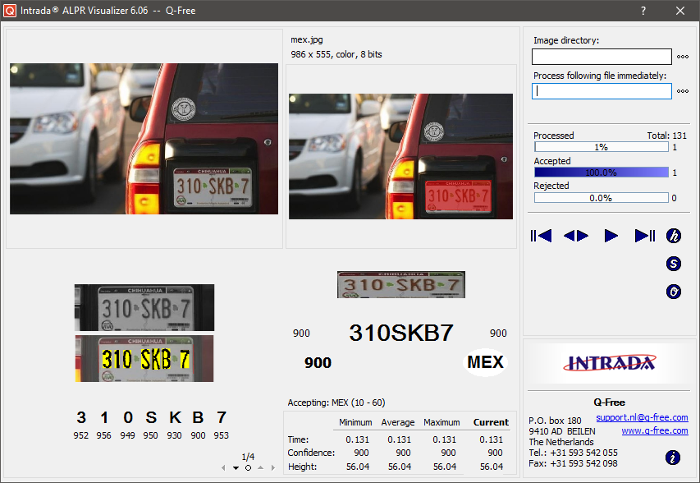Click 'Fax: +31 593 542 098'
700x483 pixels.
pos(573,463)
